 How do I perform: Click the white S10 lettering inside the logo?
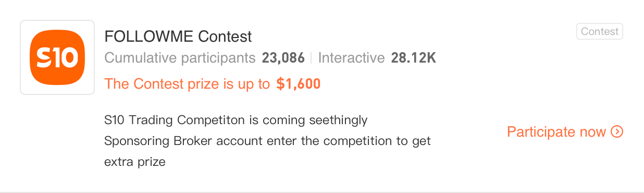[x=57, y=57]
